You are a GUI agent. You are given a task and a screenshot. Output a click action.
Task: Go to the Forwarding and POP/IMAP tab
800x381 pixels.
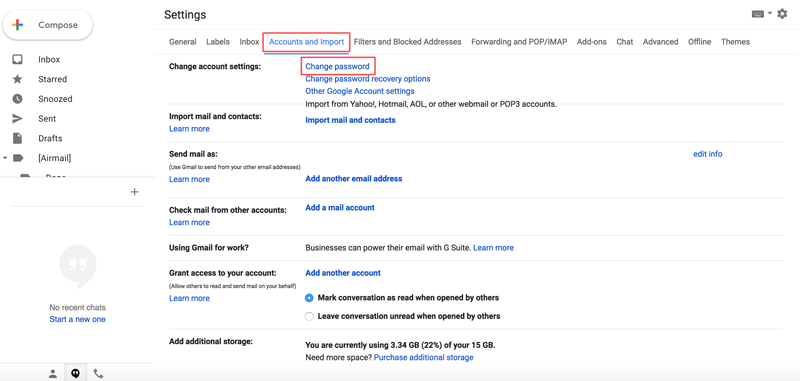click(519, 42)
